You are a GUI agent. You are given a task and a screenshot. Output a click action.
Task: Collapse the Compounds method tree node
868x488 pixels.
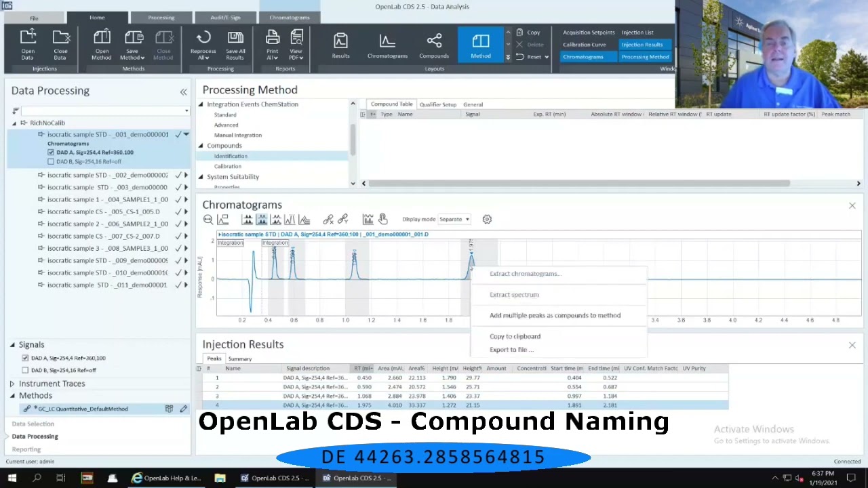click(201, 146)
